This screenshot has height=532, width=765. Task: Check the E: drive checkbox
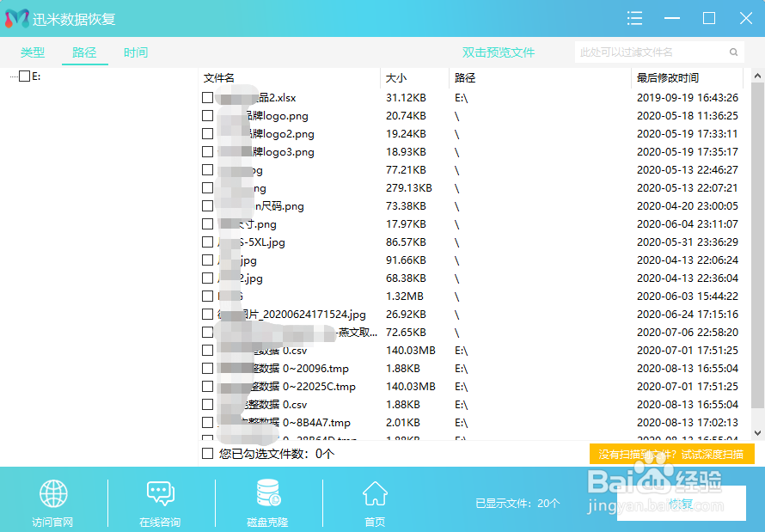click(x=24, y=75)
